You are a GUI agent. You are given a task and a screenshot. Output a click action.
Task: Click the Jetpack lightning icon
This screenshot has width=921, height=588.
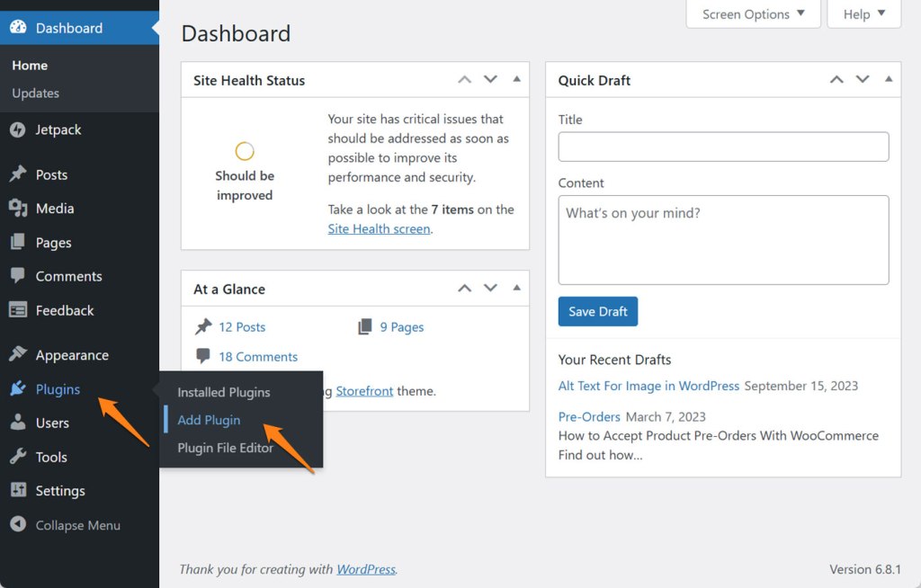coord(18,129)
